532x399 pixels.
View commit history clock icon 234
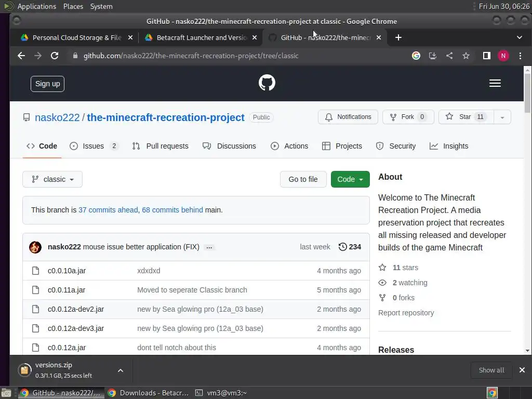[350, 247]
